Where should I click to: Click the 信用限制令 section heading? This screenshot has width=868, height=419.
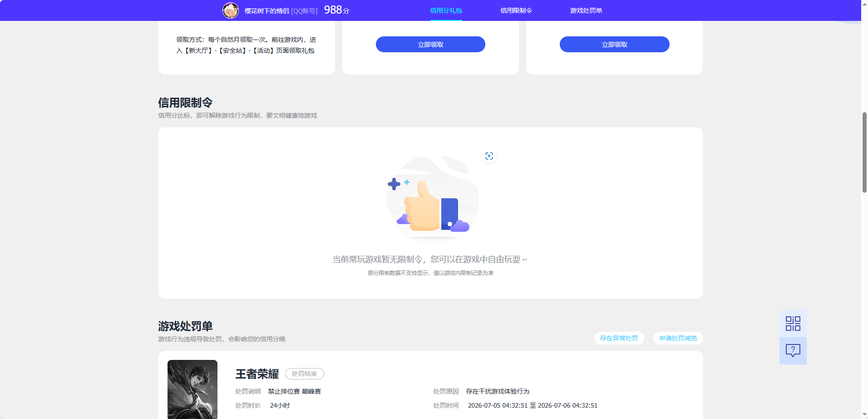point(185,103)
